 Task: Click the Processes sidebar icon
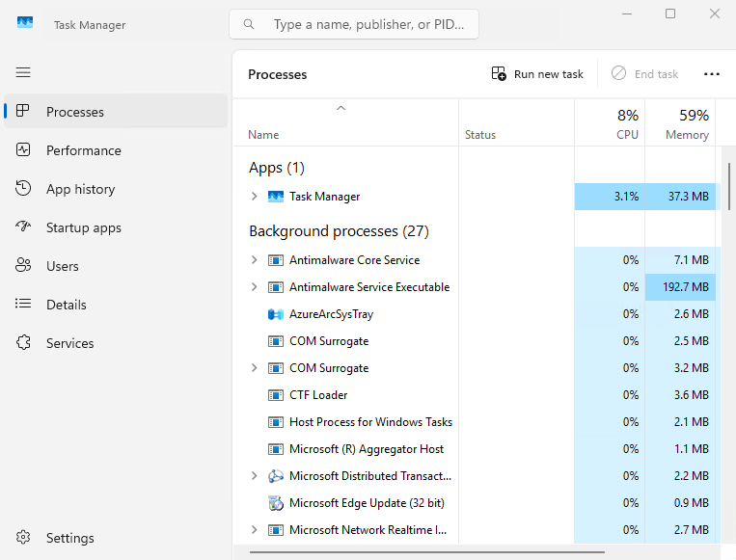tap(22, 111)
